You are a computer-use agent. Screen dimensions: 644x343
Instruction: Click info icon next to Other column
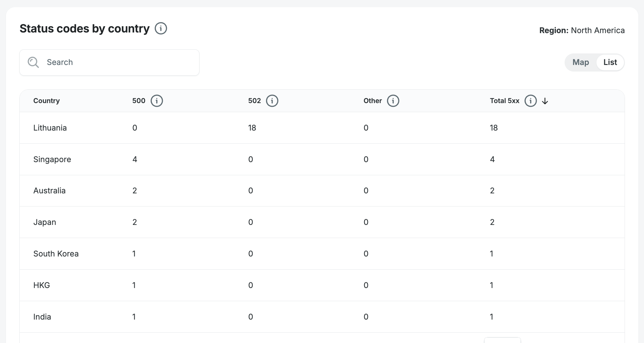click(x=393, y=101)
